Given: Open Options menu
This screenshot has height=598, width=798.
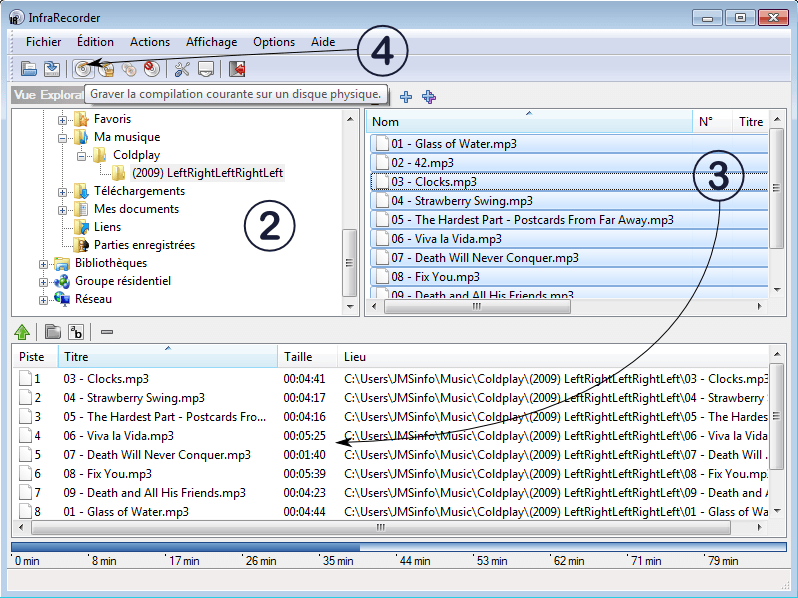Looking at the screenshot, I should (x=274, y=42).
